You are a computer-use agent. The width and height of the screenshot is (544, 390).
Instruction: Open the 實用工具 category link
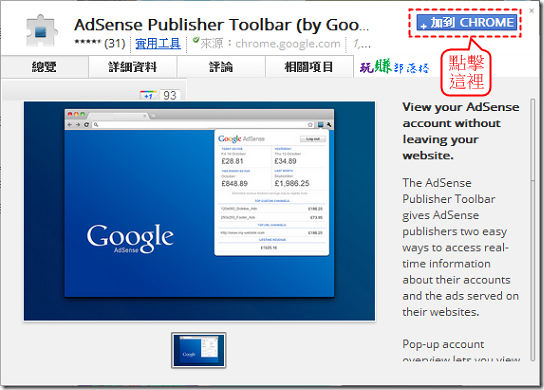(x=158, y=44)
